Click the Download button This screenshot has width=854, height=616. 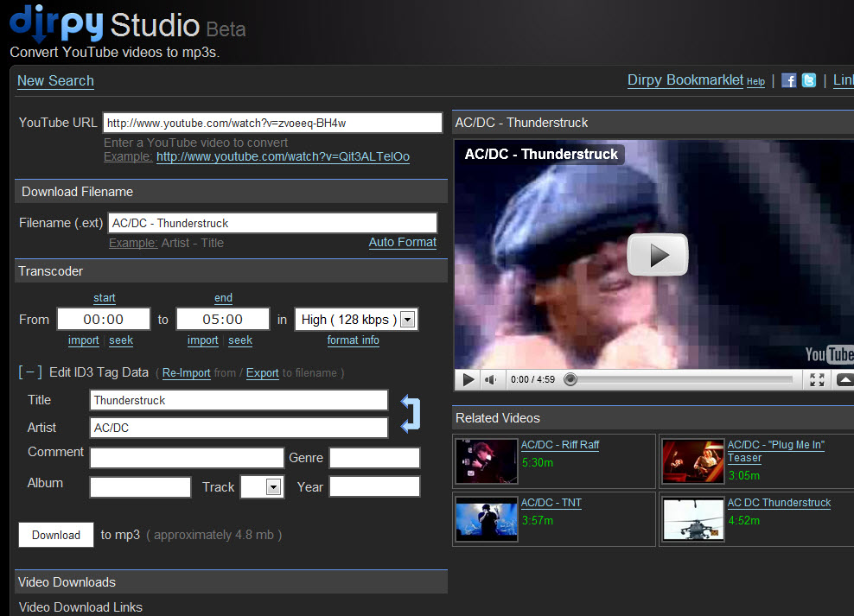[x=56, y=535]
